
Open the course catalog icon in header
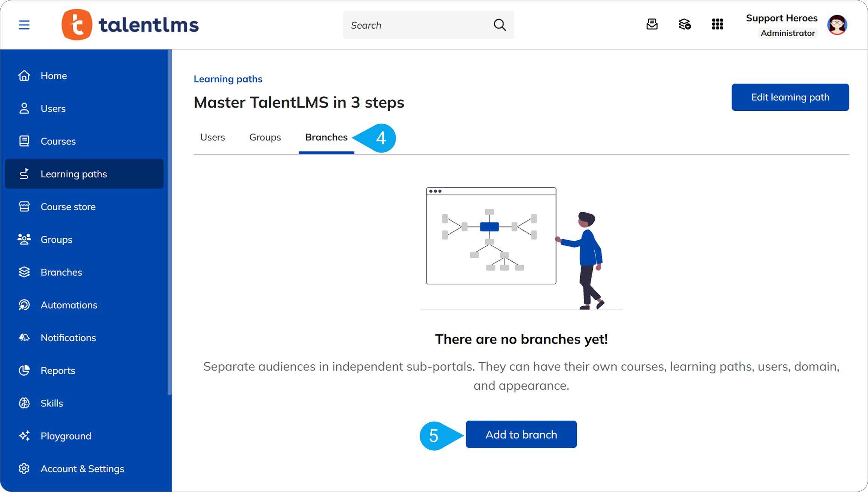coord(684,24)
